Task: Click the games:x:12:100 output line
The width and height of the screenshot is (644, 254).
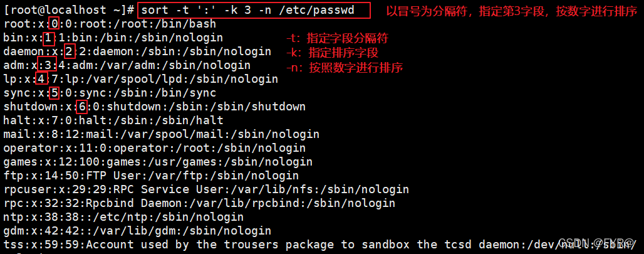Action: [x=158, y=162]
